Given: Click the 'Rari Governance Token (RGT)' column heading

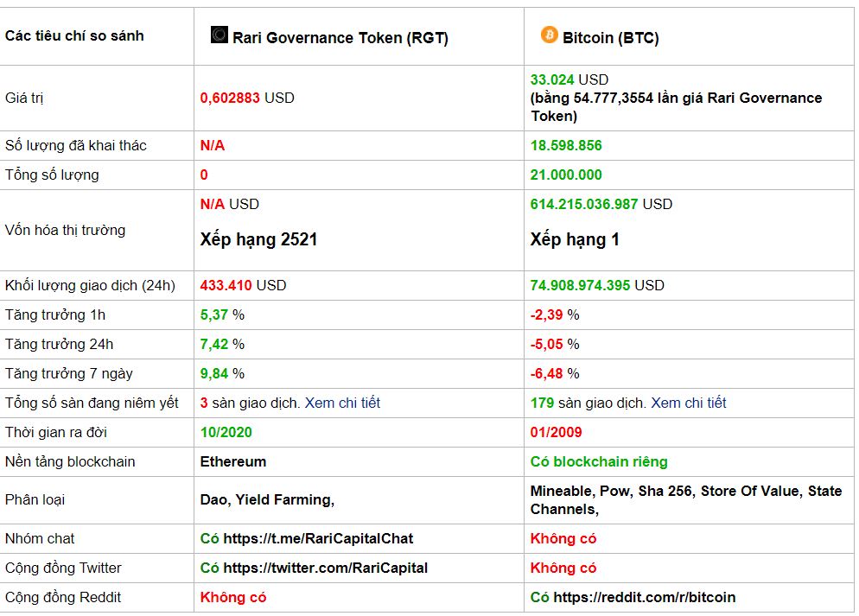Looking at the screenshot, I should [340, 38].
